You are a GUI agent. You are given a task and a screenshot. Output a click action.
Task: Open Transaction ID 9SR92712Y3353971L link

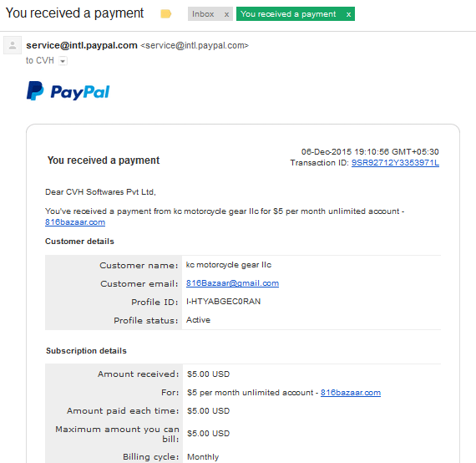pos(395,163)
